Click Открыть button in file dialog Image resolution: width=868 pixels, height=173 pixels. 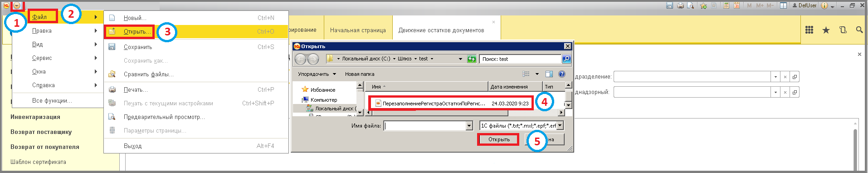click(x=499, y=139)
